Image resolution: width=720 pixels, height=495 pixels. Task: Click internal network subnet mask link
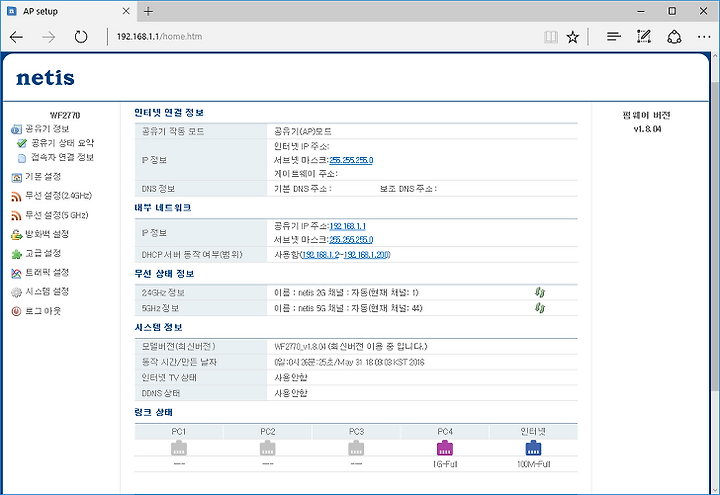coord(351,240)
